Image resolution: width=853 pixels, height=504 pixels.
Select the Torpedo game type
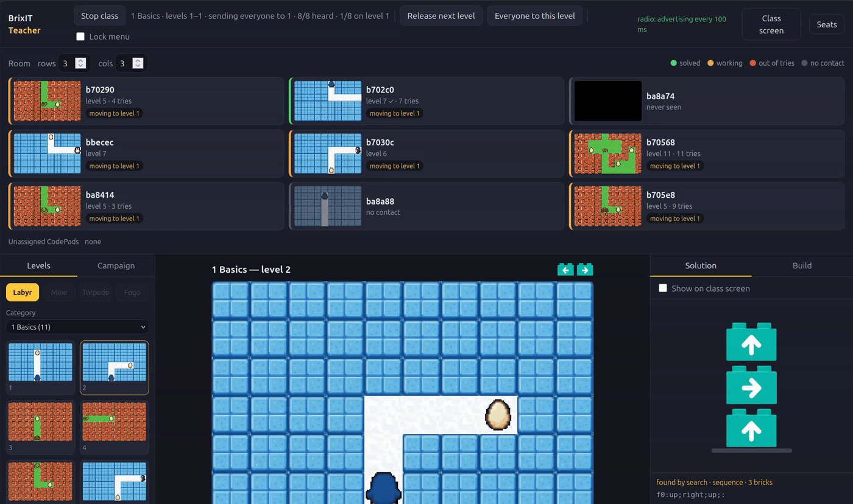(96, 292)
